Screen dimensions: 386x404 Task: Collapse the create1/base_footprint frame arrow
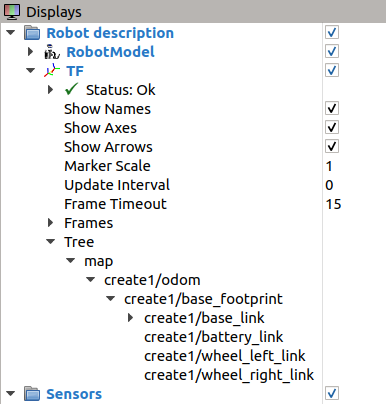[111, 299]
